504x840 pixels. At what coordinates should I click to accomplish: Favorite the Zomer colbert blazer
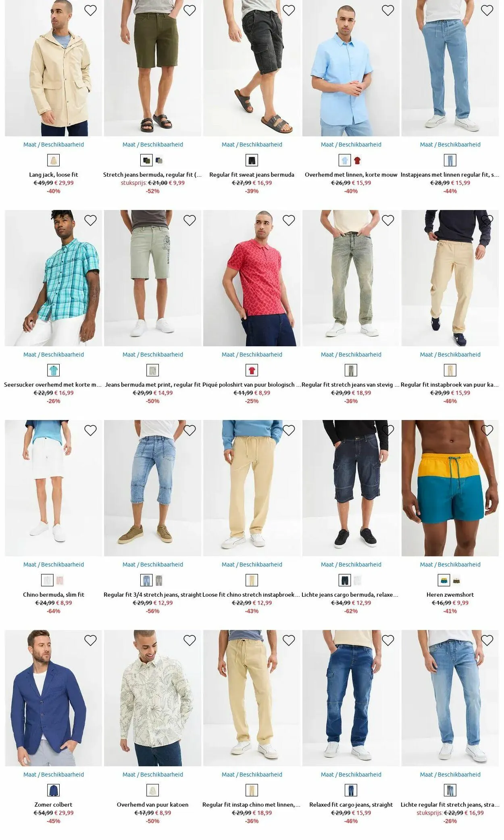90,640
